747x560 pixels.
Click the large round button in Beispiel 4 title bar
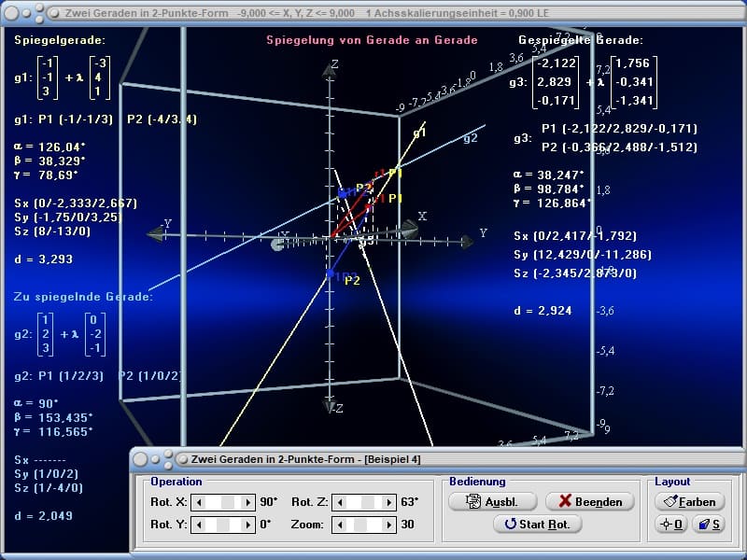(x=140, y=459)
